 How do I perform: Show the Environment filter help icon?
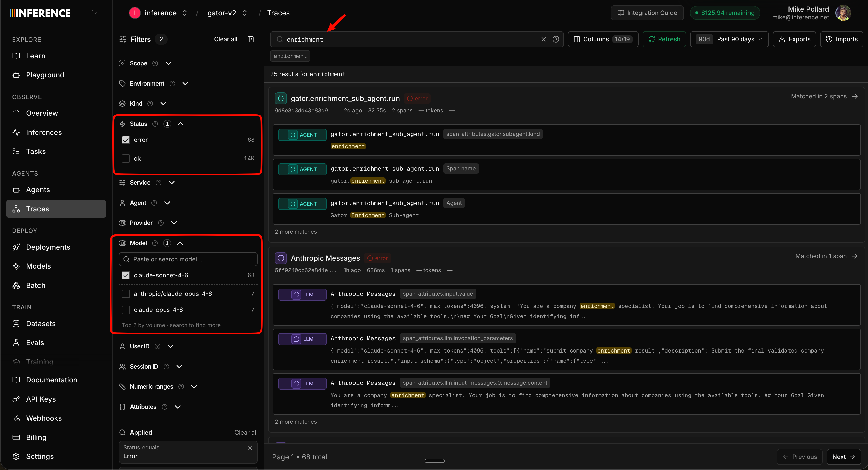pyautogui.click(x=172, y=84)
